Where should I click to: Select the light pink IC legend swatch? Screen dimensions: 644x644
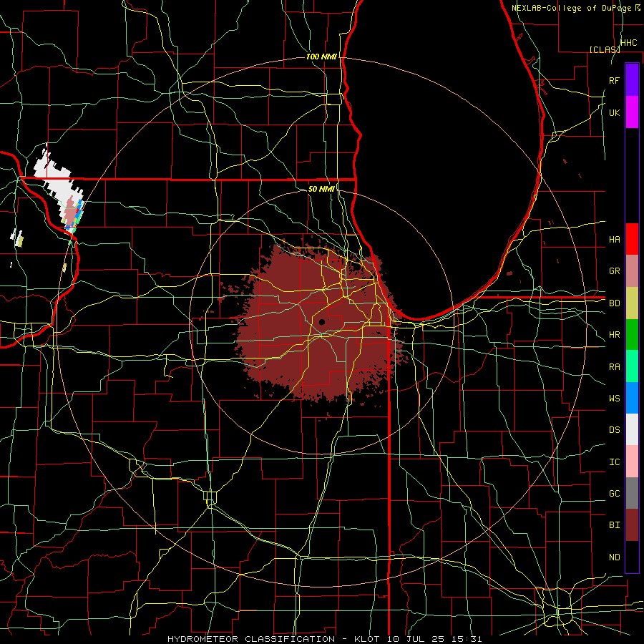(632, 462)
